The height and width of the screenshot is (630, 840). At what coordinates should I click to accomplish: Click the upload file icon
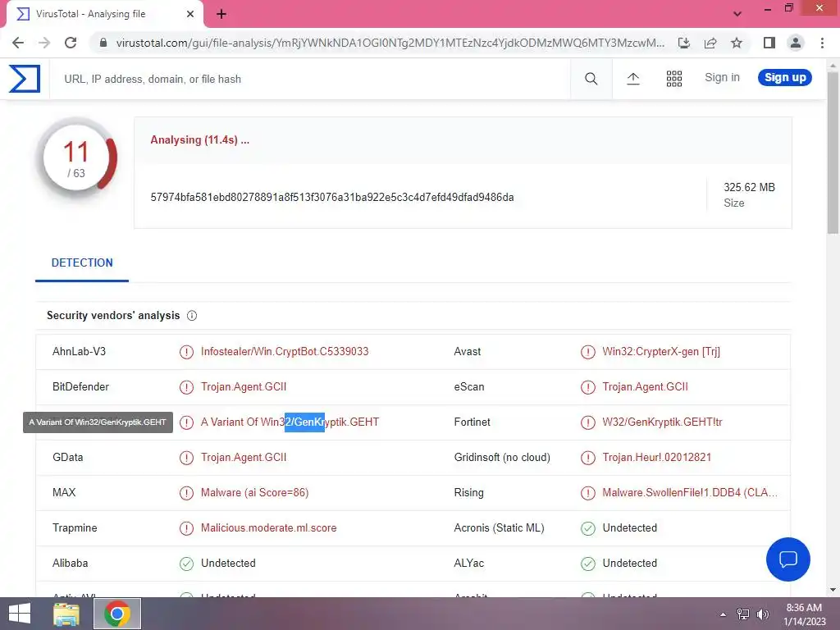coord(632,79)
